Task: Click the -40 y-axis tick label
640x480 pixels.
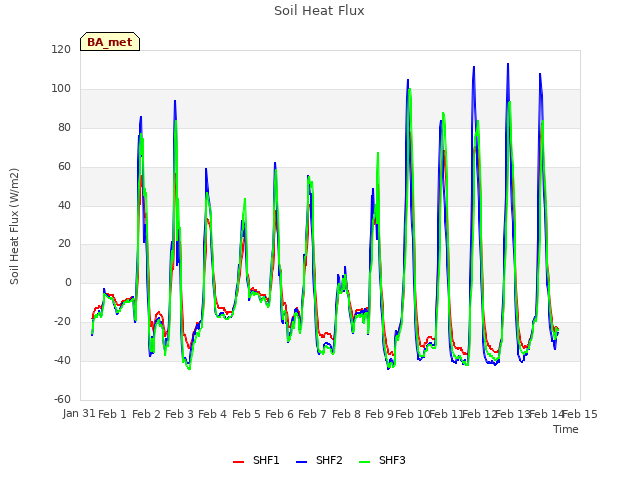Action: pyautogui.click(x=62, y=360)
